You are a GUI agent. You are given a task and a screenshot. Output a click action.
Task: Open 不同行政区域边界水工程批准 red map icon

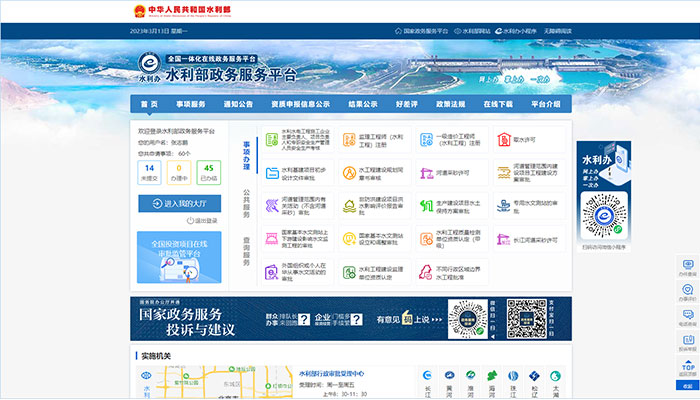pos(425,272)
